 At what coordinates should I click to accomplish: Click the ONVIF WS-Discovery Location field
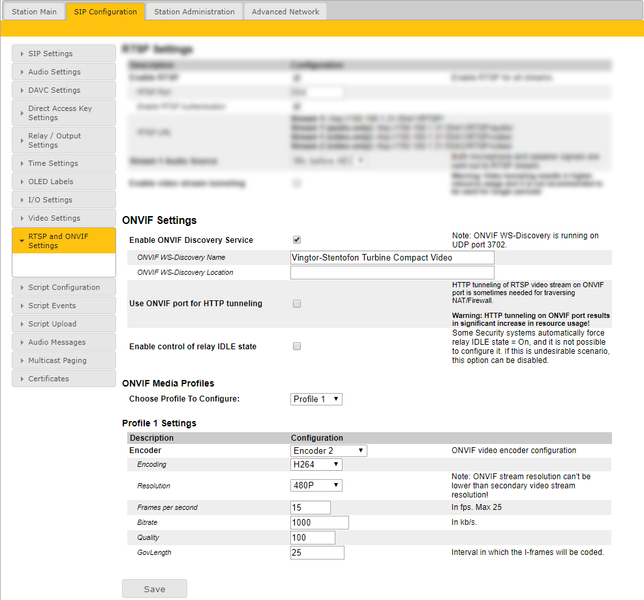pyautogui.click(x=392, y=272)
